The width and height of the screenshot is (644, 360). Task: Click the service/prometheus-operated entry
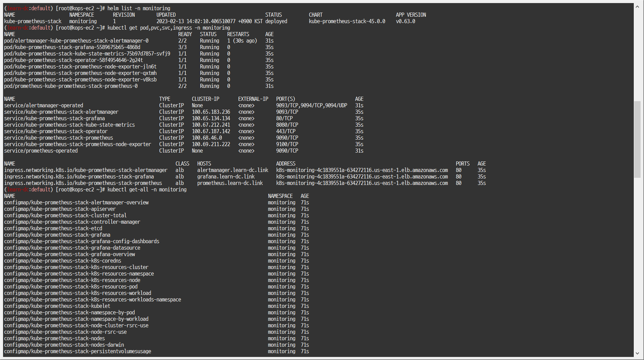[x=41, y=151]
